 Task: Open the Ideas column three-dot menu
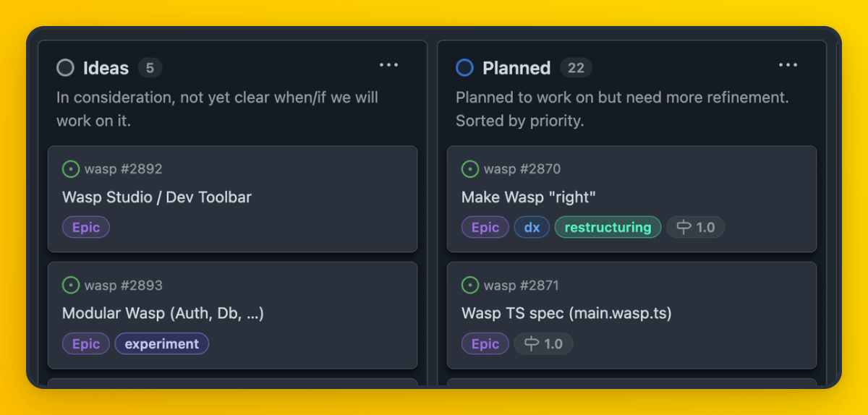pos(389,66)
